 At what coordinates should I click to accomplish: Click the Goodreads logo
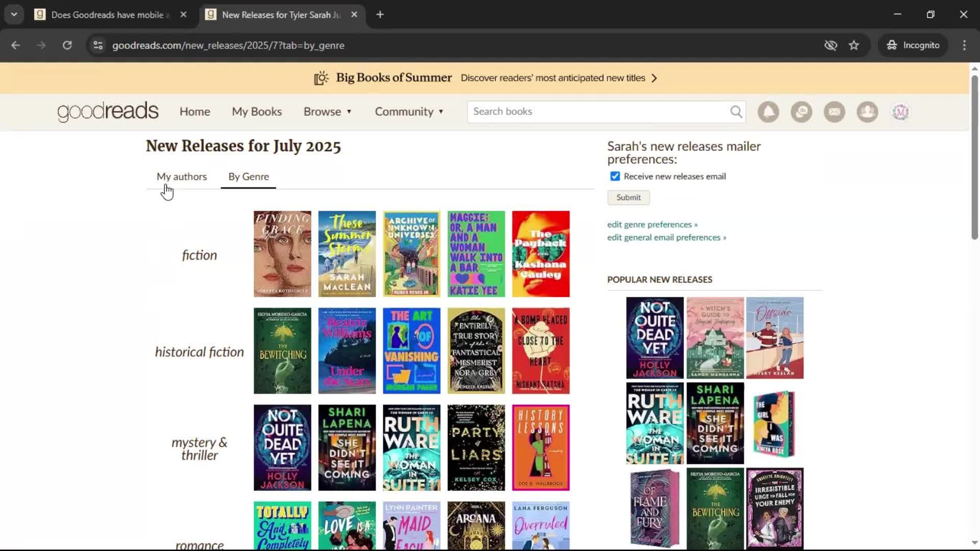[108, 111]
